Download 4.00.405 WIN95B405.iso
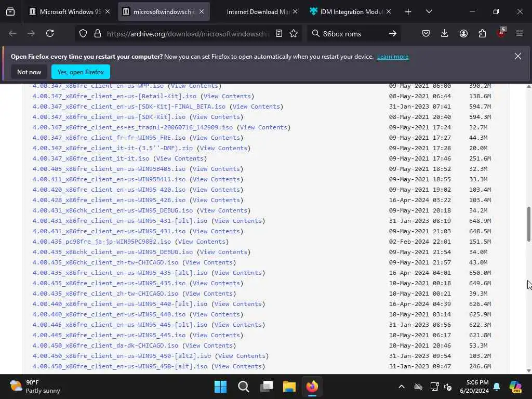The height and width of the screenshot is (399, 532). point(109,169)
